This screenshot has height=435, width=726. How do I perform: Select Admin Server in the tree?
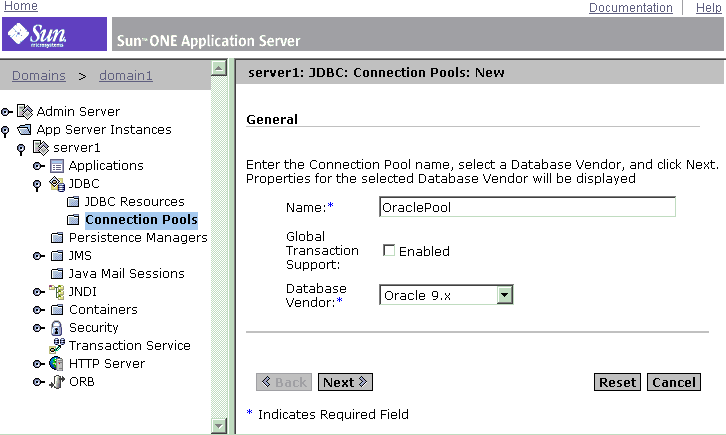click(x=78, y=112)
